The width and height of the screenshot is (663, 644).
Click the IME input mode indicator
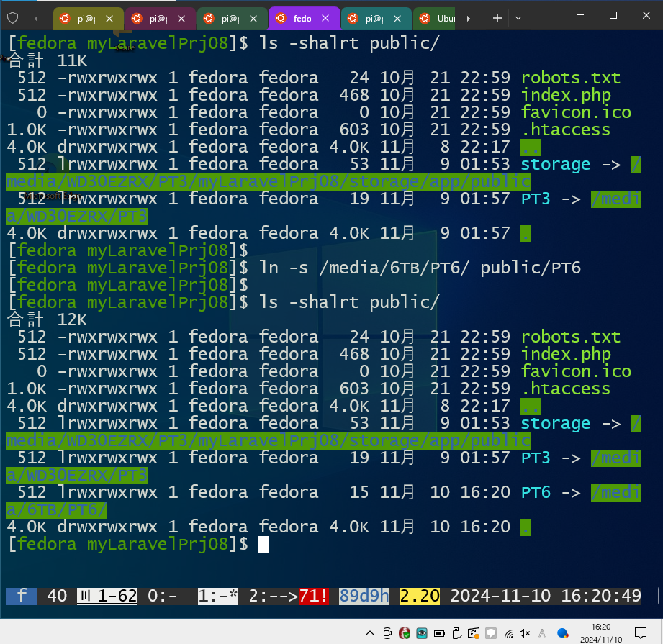pos(542,633)
